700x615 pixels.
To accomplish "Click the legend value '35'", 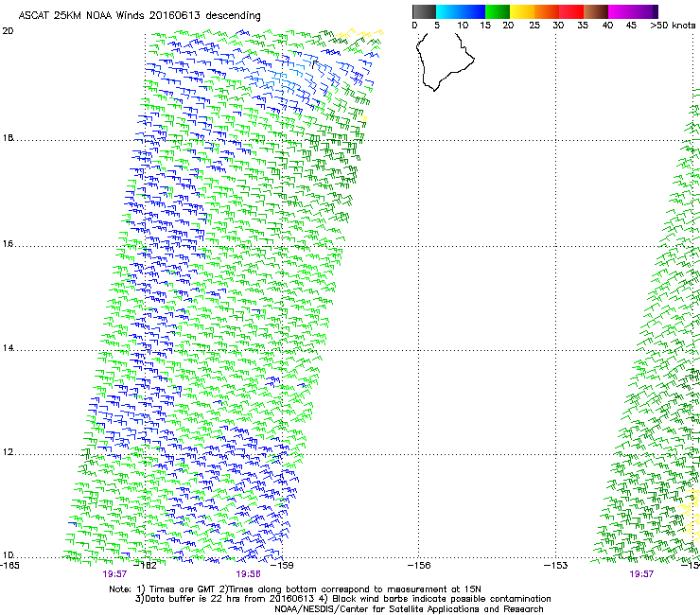I will pyautogui.click(x=583, y=25).
